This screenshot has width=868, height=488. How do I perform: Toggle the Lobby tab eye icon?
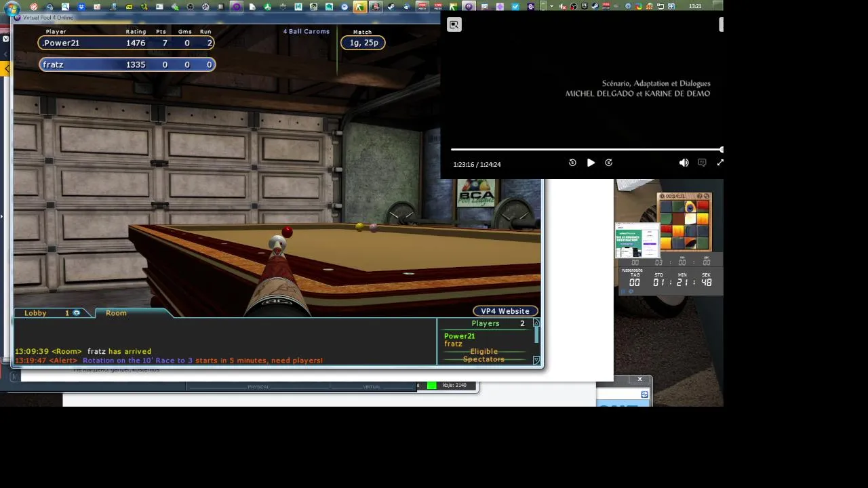[x=76, y=313]
